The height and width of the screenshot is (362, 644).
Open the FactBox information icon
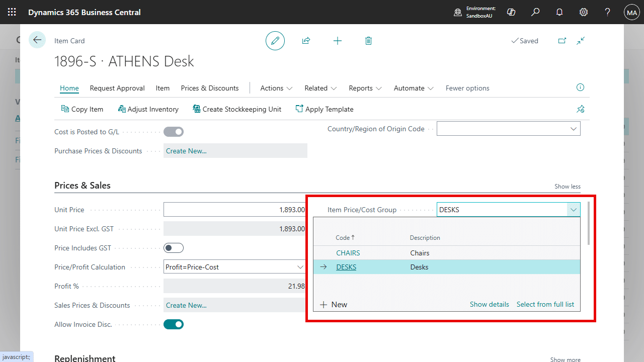(580, 87)
